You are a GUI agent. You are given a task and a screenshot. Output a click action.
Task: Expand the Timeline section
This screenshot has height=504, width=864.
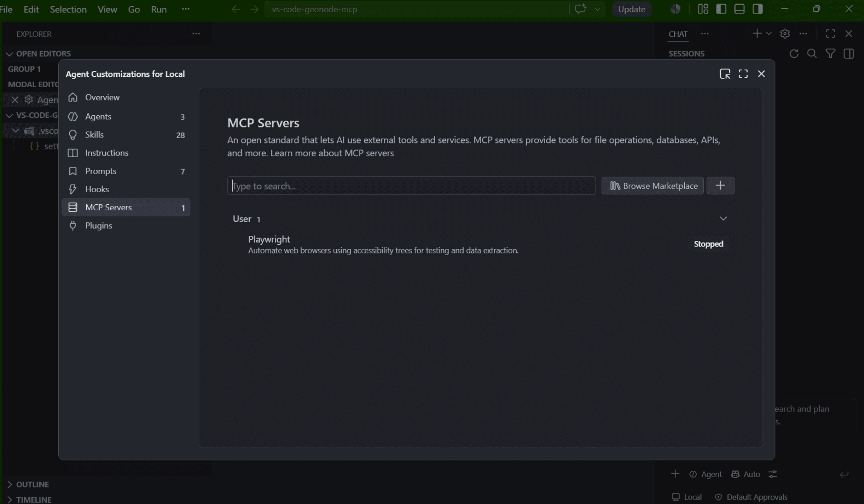coord(10,499)
